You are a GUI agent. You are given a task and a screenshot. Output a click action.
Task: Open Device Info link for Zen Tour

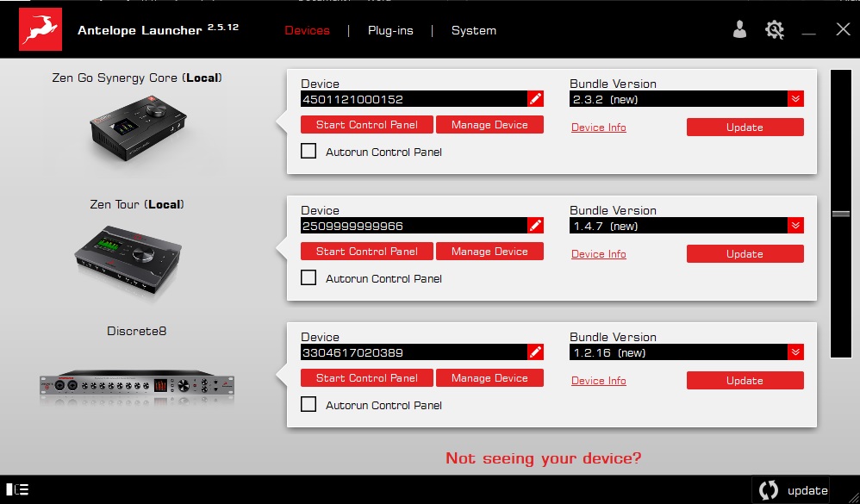coord(598,254)
